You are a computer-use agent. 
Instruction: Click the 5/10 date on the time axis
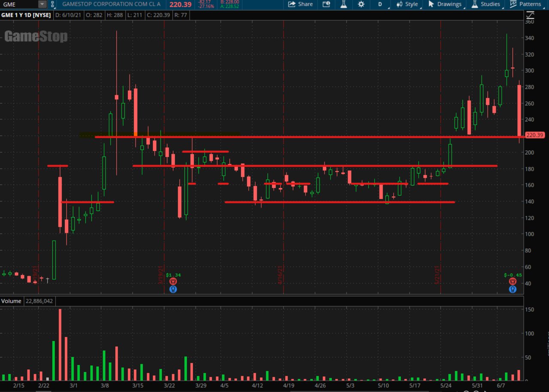[383, 386]
